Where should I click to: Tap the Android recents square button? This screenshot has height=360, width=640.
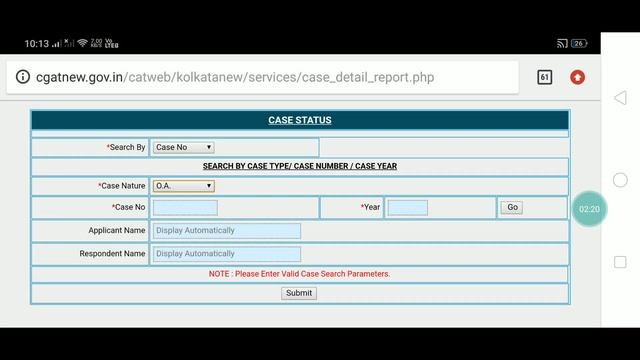[x=620, y=262]
